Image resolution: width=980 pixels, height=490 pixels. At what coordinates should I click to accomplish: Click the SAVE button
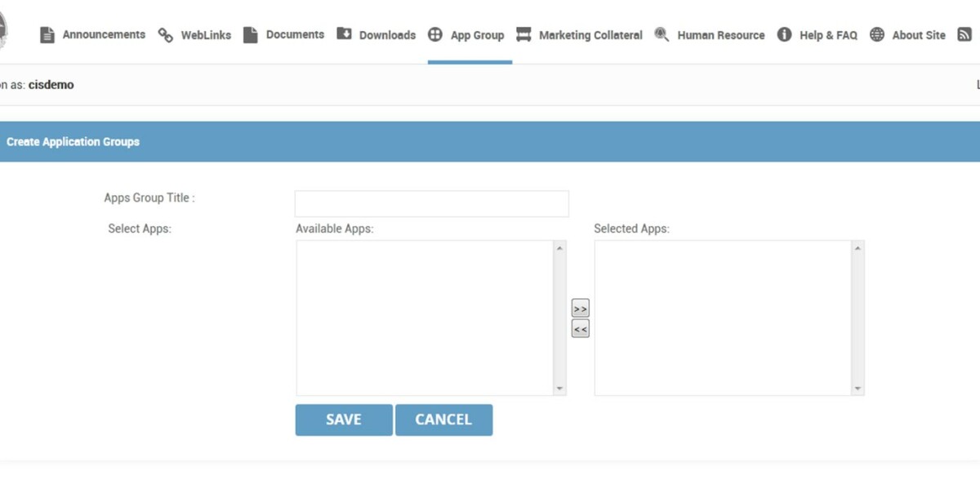coord(343,419)
